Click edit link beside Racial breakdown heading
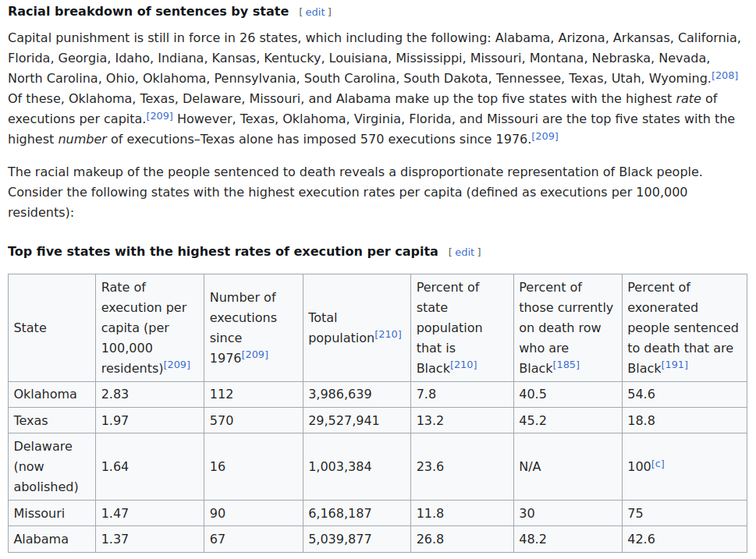The width and height of the screenshot is (756, 559). click(x=315, y=12)
